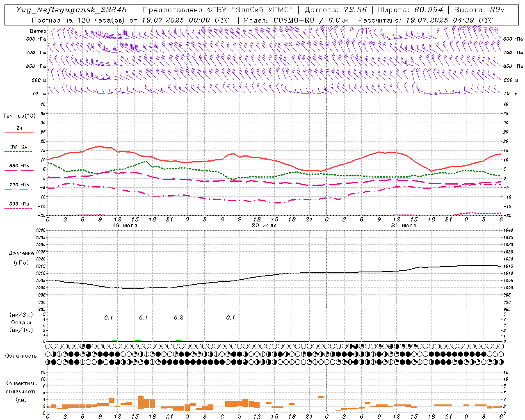
Task: Click the station title Yug_Nefteyugansk_23848
Action: pyautogui.click(x=71, y=9)
